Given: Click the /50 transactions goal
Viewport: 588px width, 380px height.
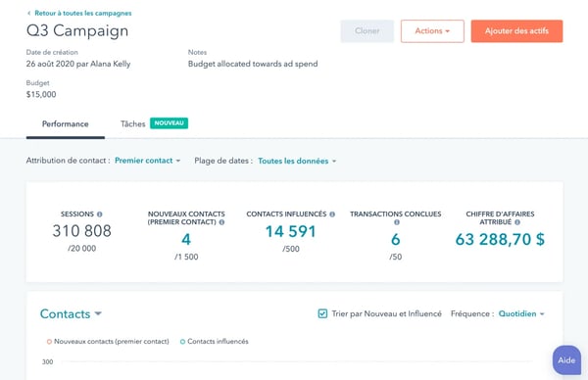Looking at the screenshot, I should [396, 257].
